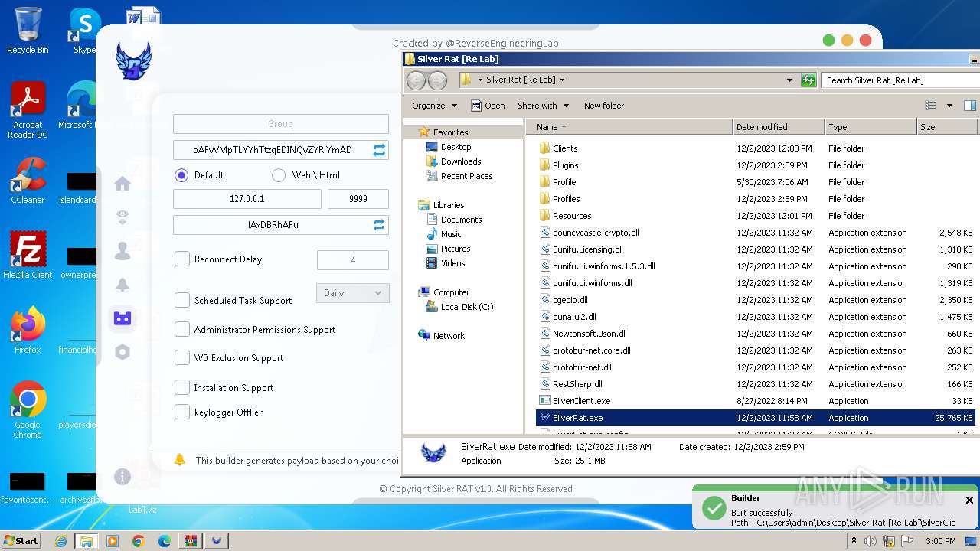Click the New folder button
This screenshot has width=980, height=551.
(604, 106)
